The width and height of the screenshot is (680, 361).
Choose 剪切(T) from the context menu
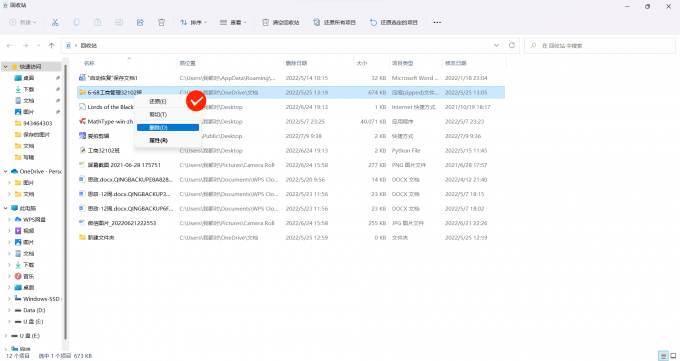(157, 115)
